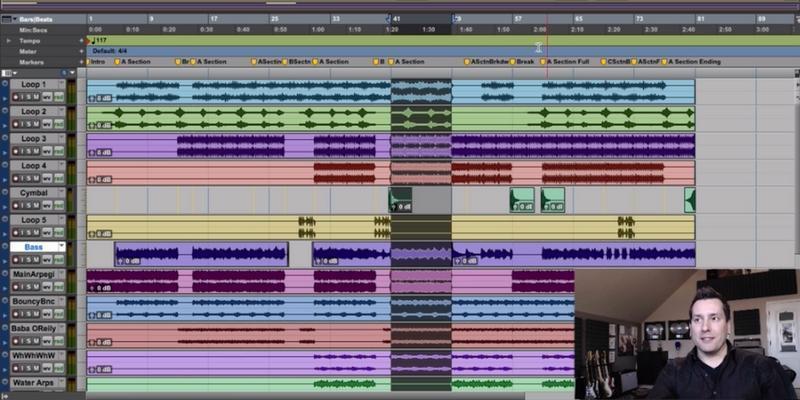Screen dimensions: 800x400
Task: Record-enable the Cymbal track
Action: (15, 205)
